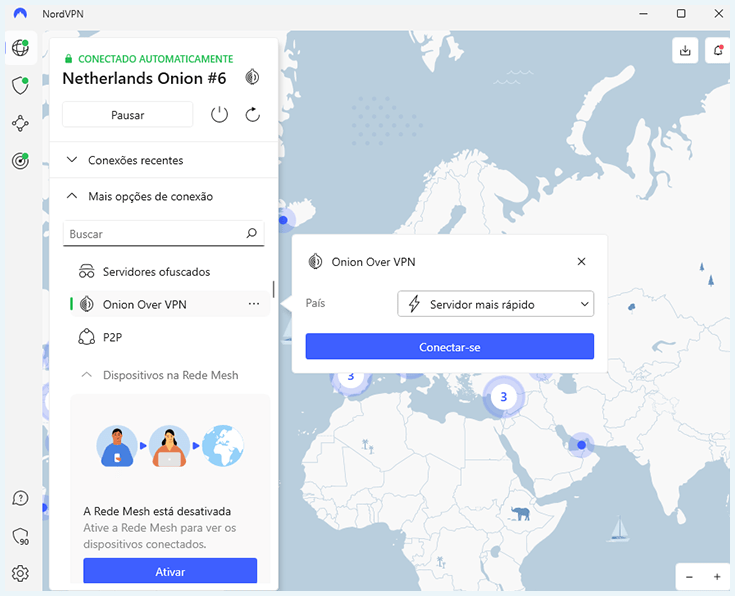Click the search magnifier icon
Screen dimensions: 735x596
point(252,233)
